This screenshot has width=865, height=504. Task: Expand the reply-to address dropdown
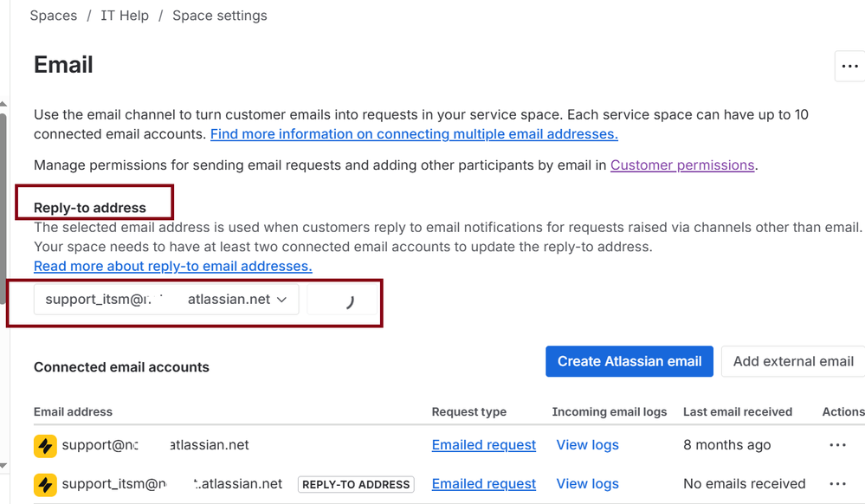pyautogui.click(x=166, y=300)
